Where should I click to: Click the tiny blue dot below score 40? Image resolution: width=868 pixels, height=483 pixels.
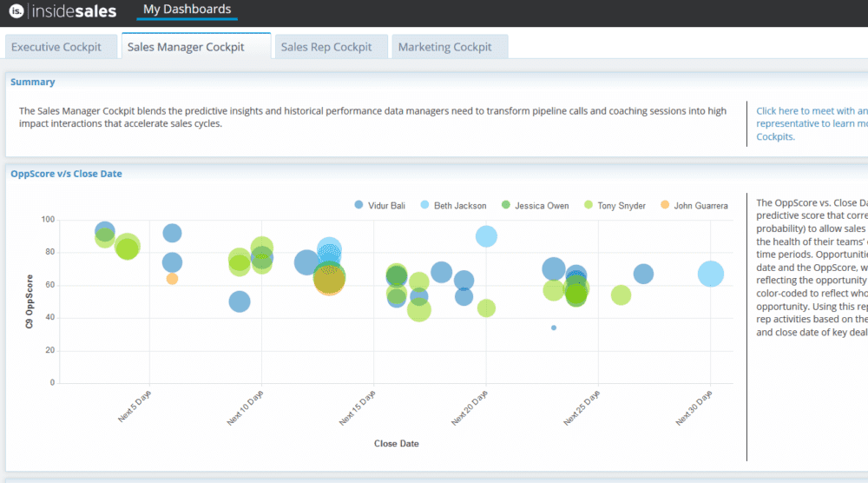tap(554, 328)
